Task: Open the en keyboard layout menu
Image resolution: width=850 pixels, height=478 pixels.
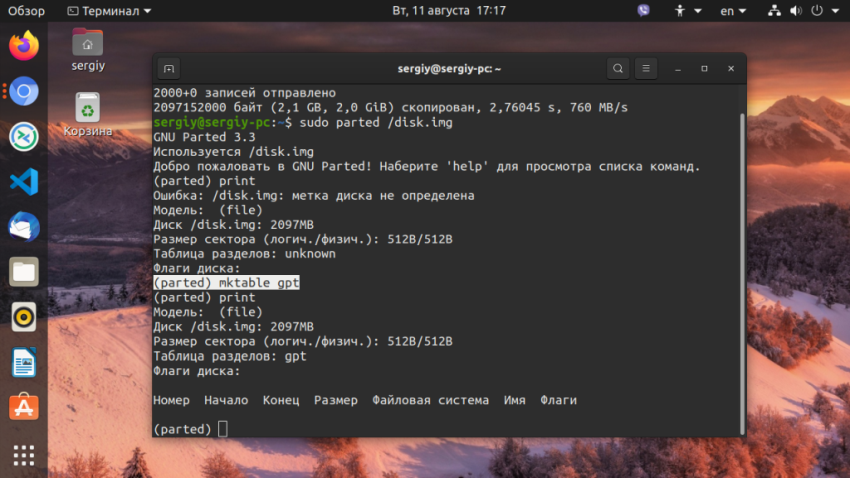Action: (x=733, y=10)
